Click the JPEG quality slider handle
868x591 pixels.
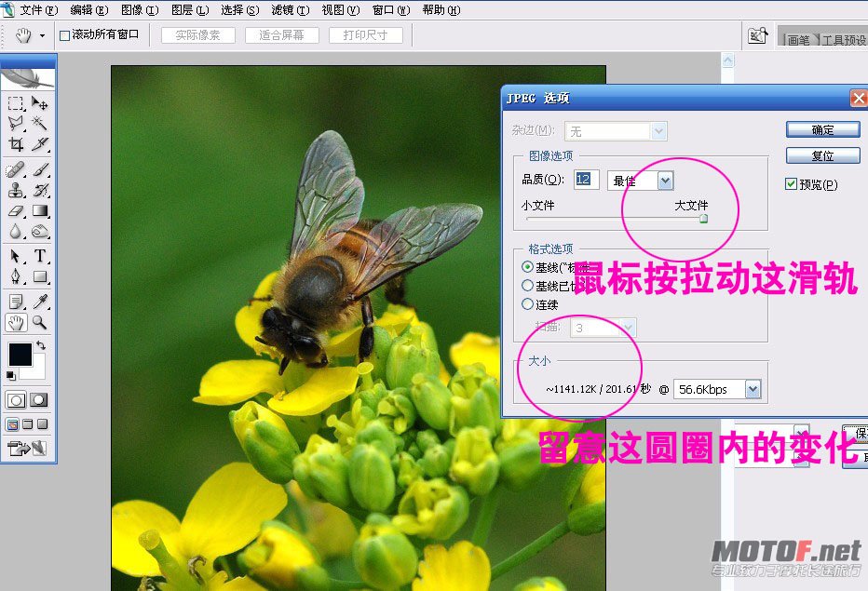[x=703, y=218]
